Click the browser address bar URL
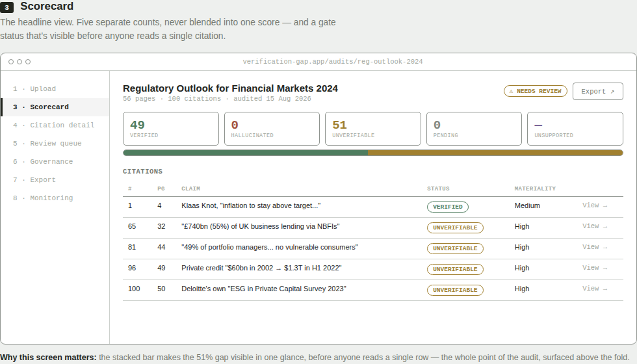This screenshot has width=637, height=364. coord(333,62)
